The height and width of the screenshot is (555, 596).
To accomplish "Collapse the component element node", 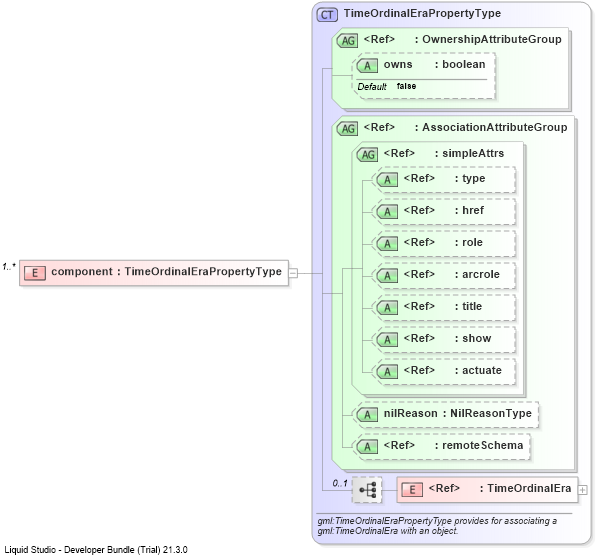I will tap(293, 273).
